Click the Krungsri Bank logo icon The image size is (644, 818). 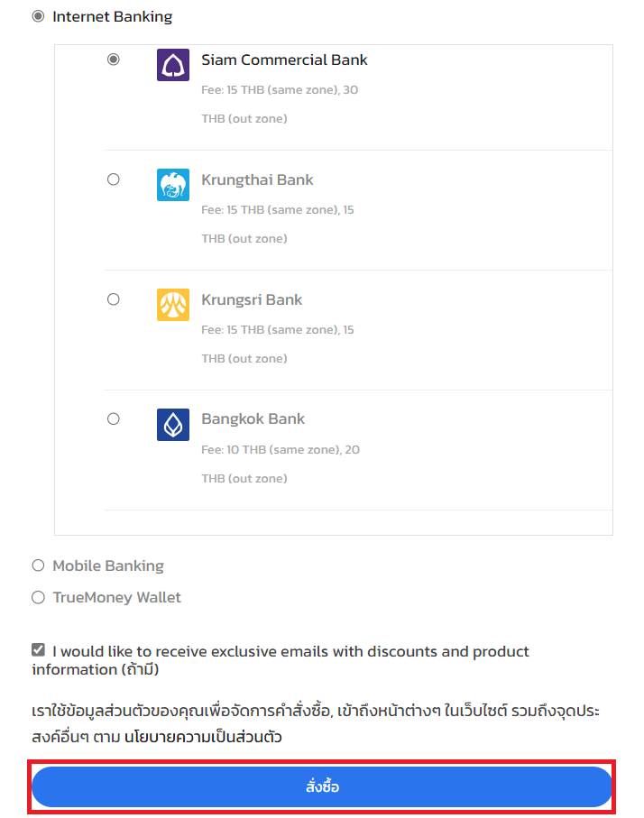pos(173,305)
